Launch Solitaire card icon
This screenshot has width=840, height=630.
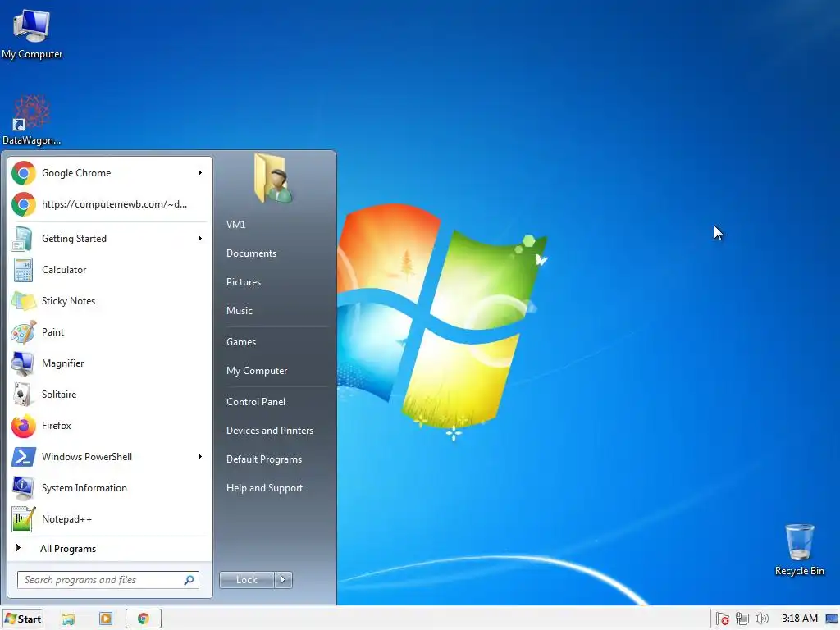22,395
